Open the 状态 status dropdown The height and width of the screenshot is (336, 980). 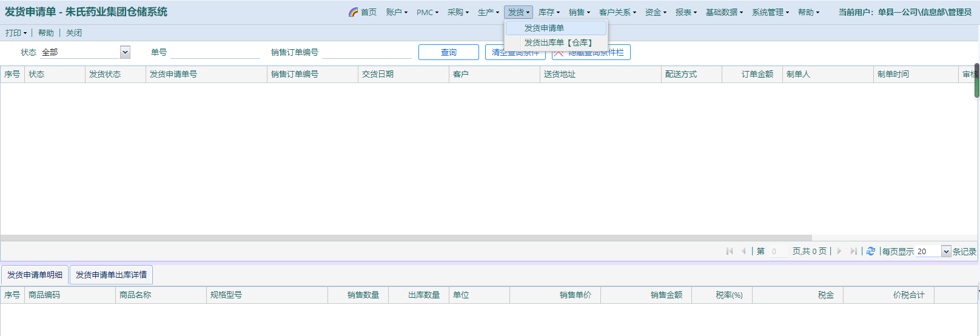125,52
